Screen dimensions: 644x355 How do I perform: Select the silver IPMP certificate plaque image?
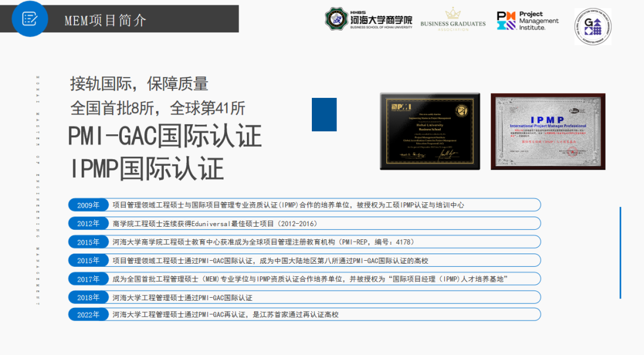click(548, 131)
